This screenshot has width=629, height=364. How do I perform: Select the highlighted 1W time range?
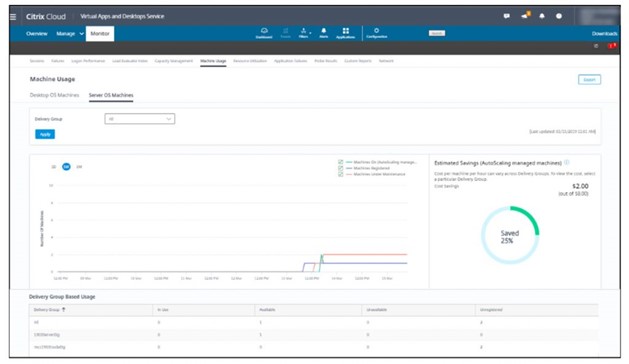[66, 167]
